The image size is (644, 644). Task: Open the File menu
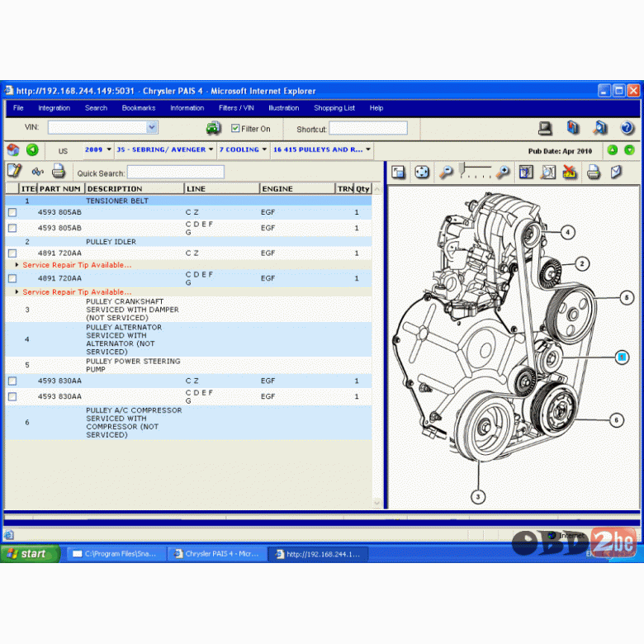click(18, 108)
